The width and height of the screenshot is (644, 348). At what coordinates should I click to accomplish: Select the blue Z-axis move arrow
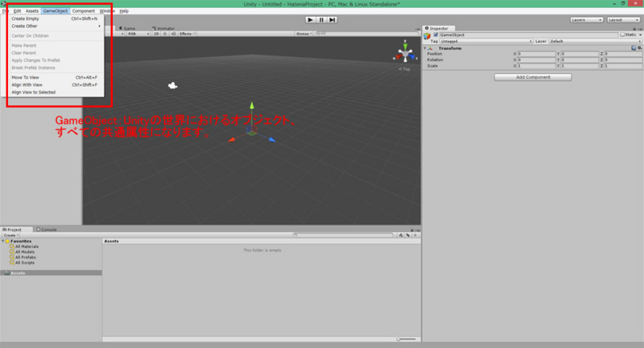(272, 139)
